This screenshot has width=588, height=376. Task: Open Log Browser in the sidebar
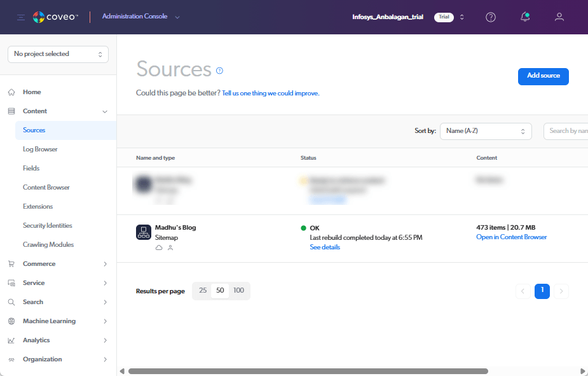click(40, 150)
